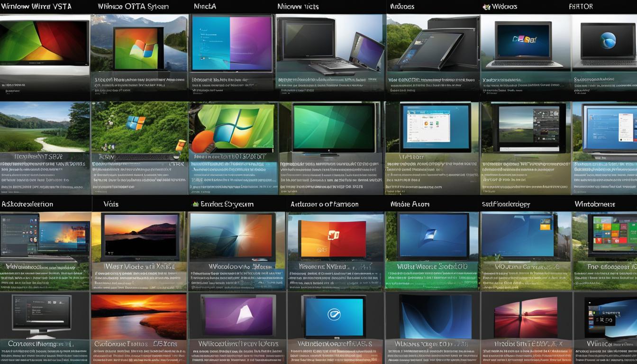Click the 'FHRTOR' section heading
Screen dimensions: 637x364
pos(581,6)
